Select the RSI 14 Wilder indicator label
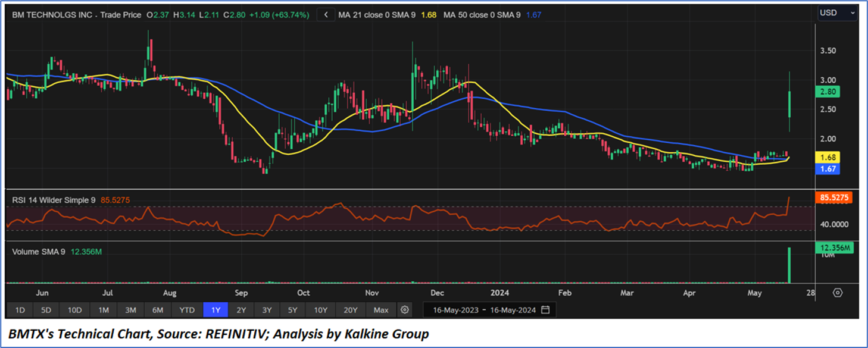868x348 pixels. (54, 200)
